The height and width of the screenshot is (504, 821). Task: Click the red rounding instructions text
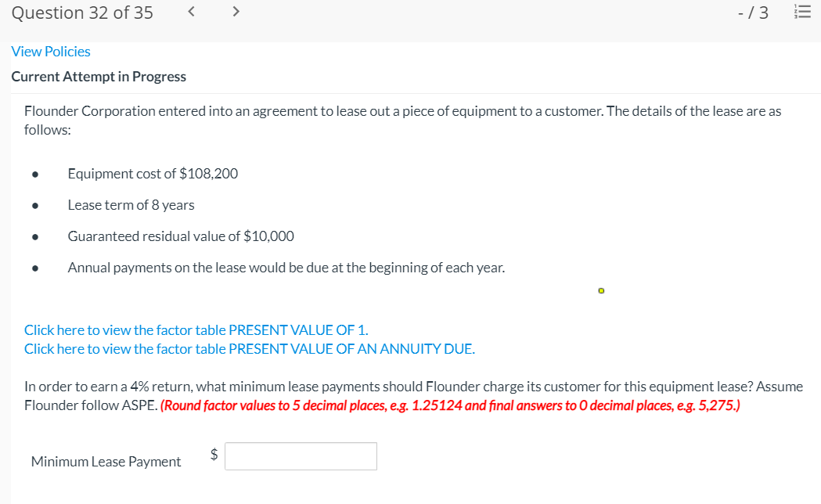[x=450, y=405]
